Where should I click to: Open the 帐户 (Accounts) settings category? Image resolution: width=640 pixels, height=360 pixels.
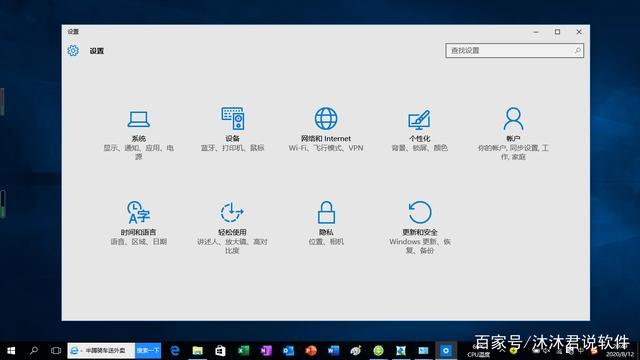tap(513, 134)
